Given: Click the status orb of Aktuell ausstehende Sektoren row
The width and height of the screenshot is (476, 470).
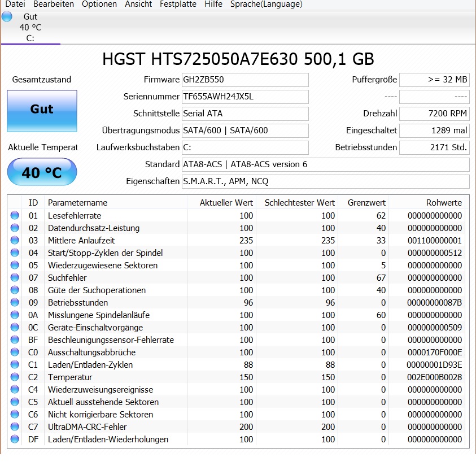Looking at the screenshot, I should click(15, 402).
